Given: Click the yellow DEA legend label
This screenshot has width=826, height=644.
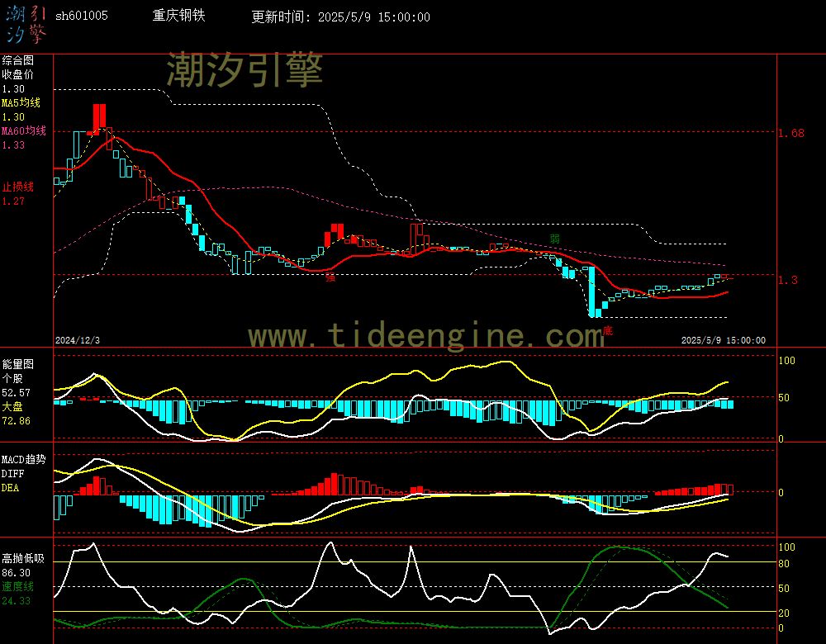Looking at the screenshot, I should 11,488.
